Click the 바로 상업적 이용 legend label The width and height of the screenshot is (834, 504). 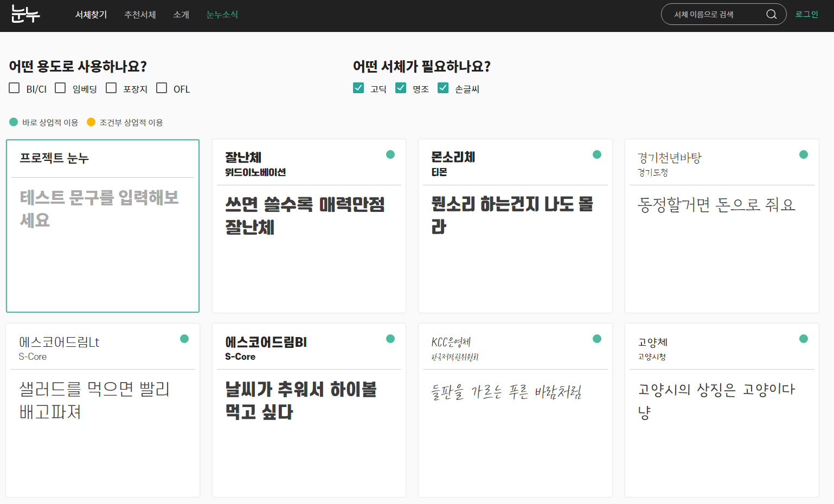click(50, 122)
